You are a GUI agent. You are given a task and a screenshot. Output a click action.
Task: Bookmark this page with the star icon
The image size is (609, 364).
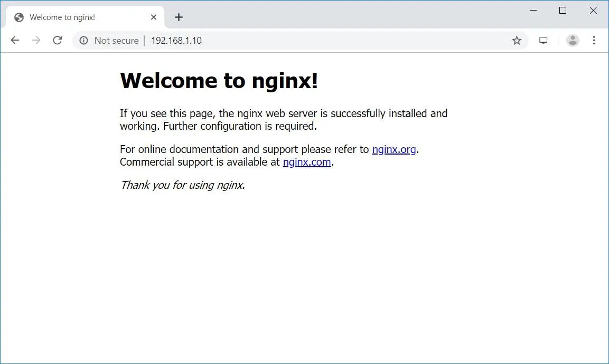[517, 41]
